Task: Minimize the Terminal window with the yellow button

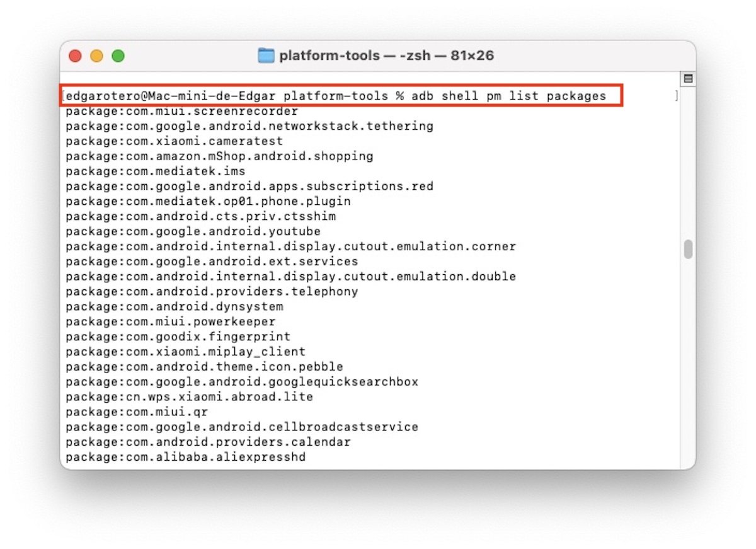Action: pos(96,56)
